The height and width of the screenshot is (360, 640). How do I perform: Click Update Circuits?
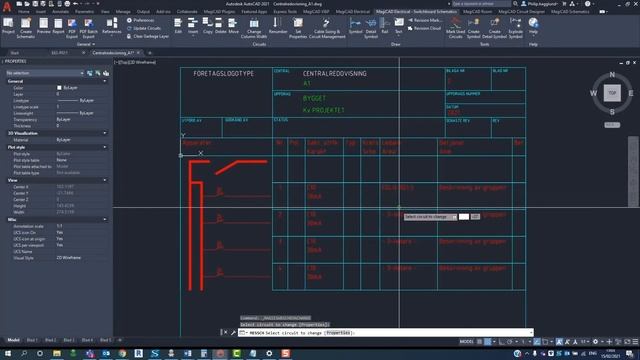tap(143, 28)
